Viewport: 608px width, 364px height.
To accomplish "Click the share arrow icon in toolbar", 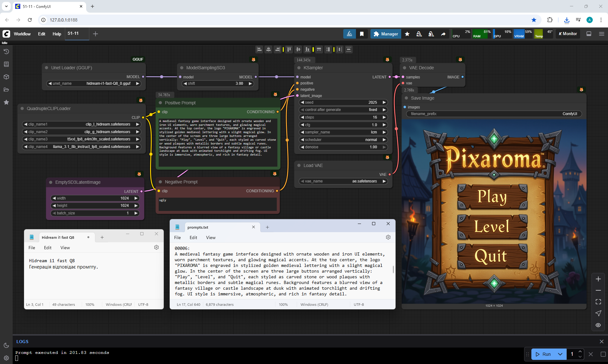I will tap(443, 34).
